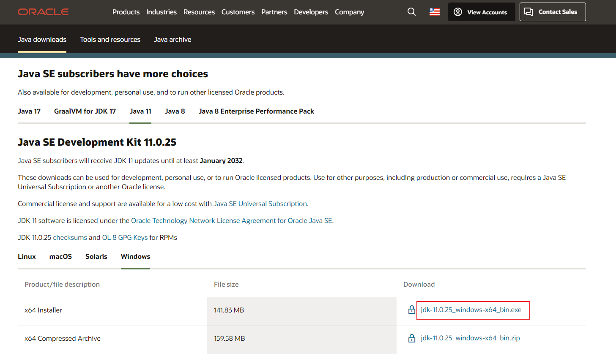Open OL 8 GPG Keys link
616x364 pixels.
pos(125,237)
